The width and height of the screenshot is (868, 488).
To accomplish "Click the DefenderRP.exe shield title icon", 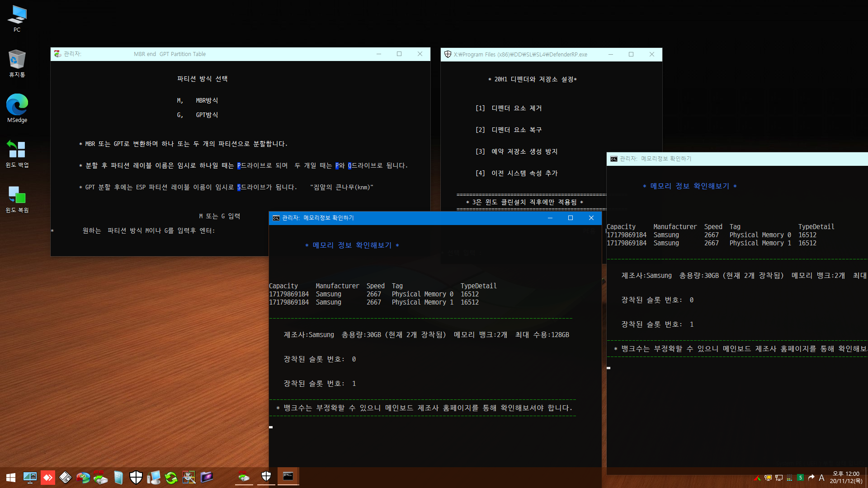I will coord(448,54).
